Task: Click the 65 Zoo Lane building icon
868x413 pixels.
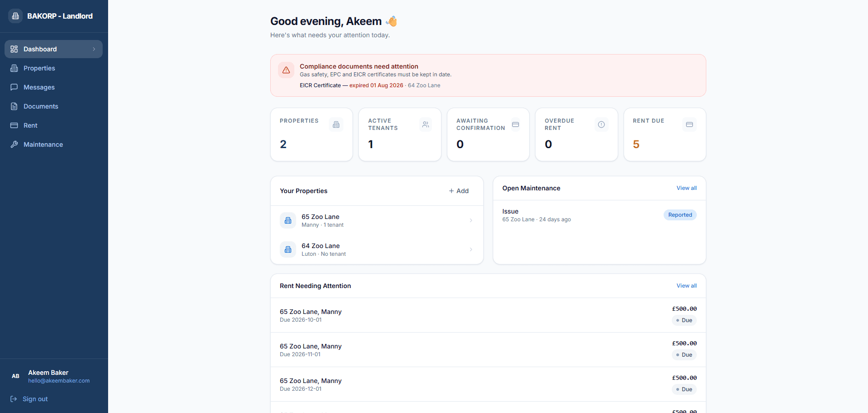Action: [x=288, y=220]
